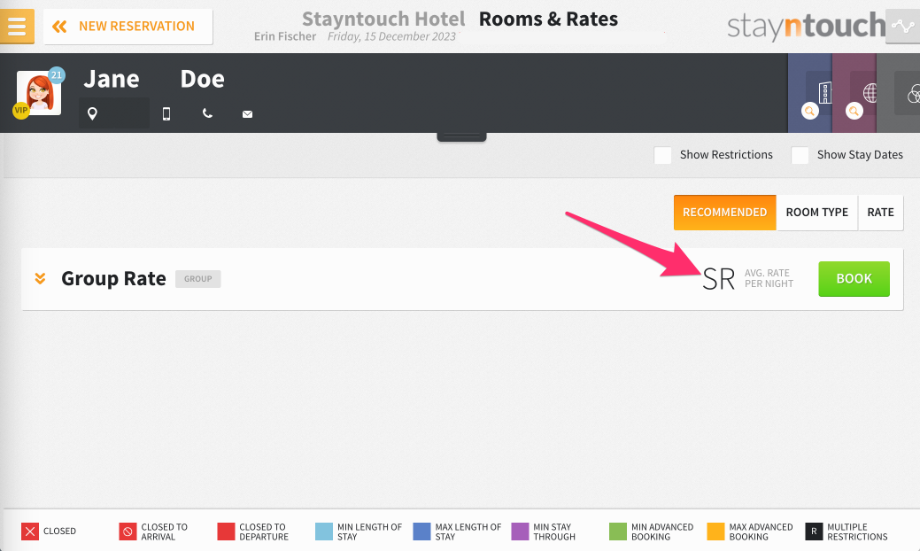Click the VIP badge on avatar
Image resolution: width=920 pixels, height=551 pixels.
pyautogui.click(x=21, y=110)
